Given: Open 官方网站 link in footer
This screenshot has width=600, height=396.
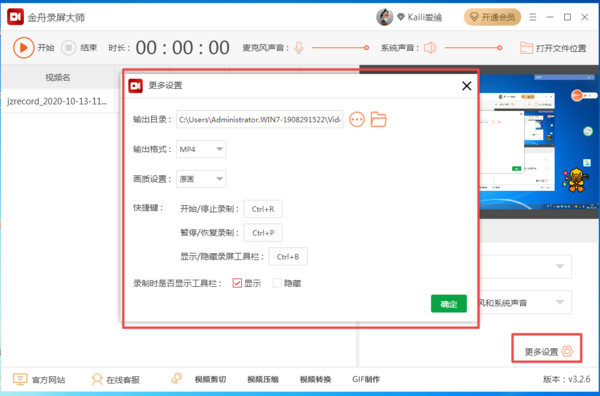Looking at the screenshot, I should pos(39,380).
